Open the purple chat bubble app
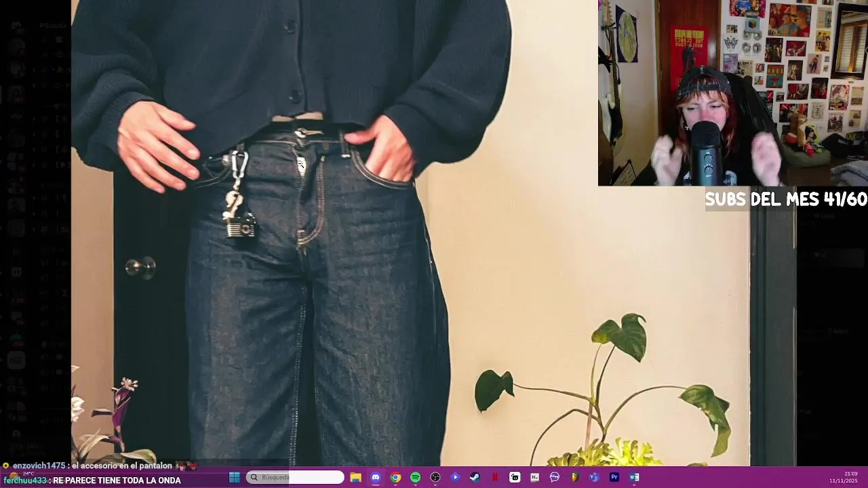The width and height of the screenshot is (868, 488). [555, 477]
